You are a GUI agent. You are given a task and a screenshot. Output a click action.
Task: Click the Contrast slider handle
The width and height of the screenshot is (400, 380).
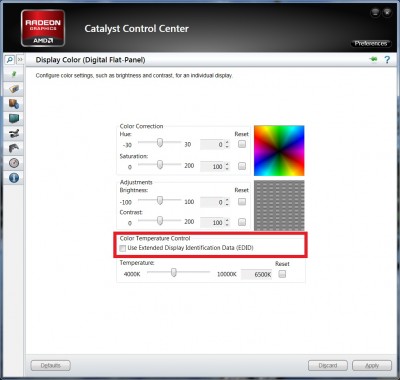point(160,220)
